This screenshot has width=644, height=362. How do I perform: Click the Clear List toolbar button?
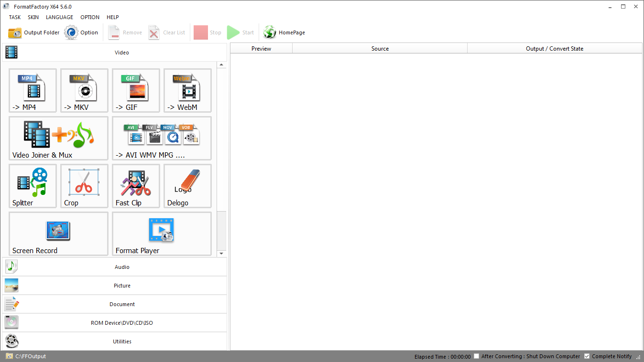(166, 32)
